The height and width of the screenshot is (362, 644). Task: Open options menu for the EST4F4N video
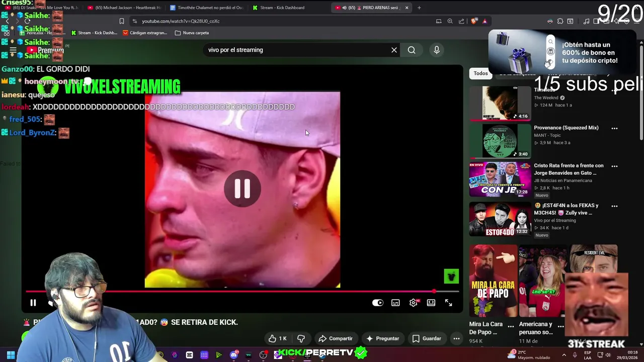click(x=614, y=206)
